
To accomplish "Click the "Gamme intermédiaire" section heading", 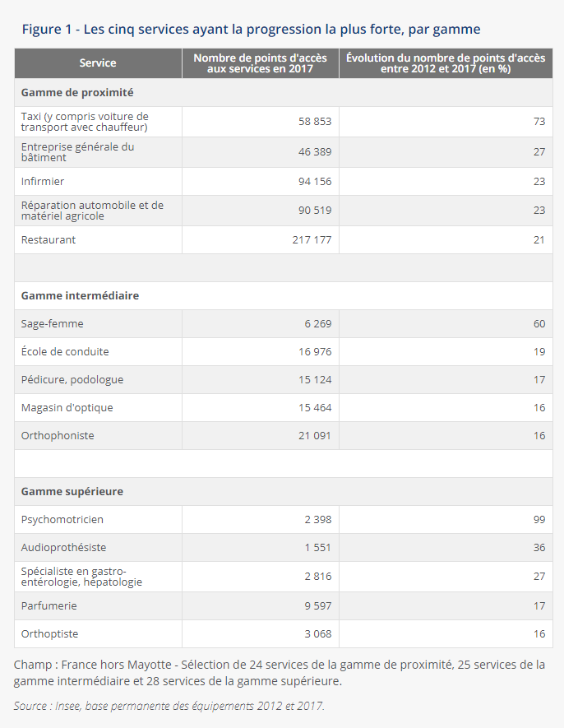I will pos(80,295).
